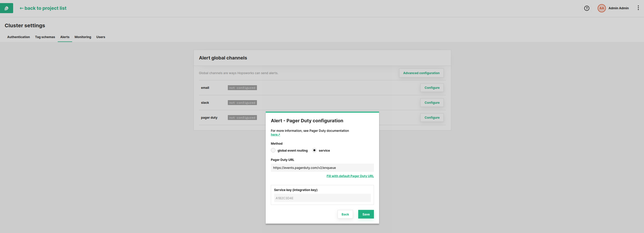Open Advanced configuration for alert channels
The height and width of the screenshot is (233, 644).
coord(421,73)
